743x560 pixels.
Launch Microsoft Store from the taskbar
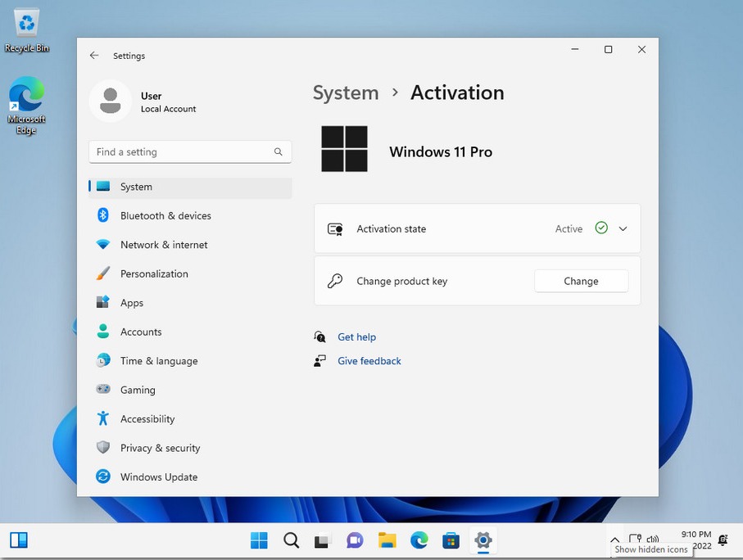(x=451, y=540)
